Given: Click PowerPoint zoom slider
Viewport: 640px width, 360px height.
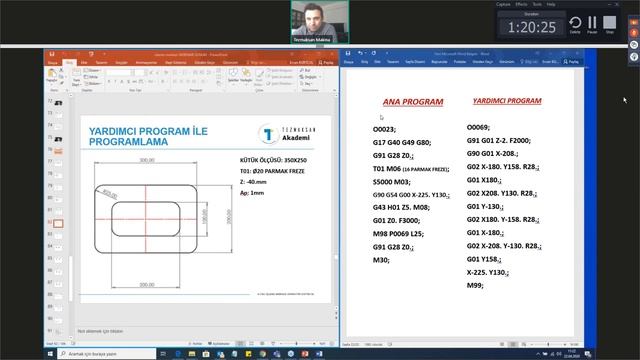Looking at the screenshot, I should pos(297,344).
